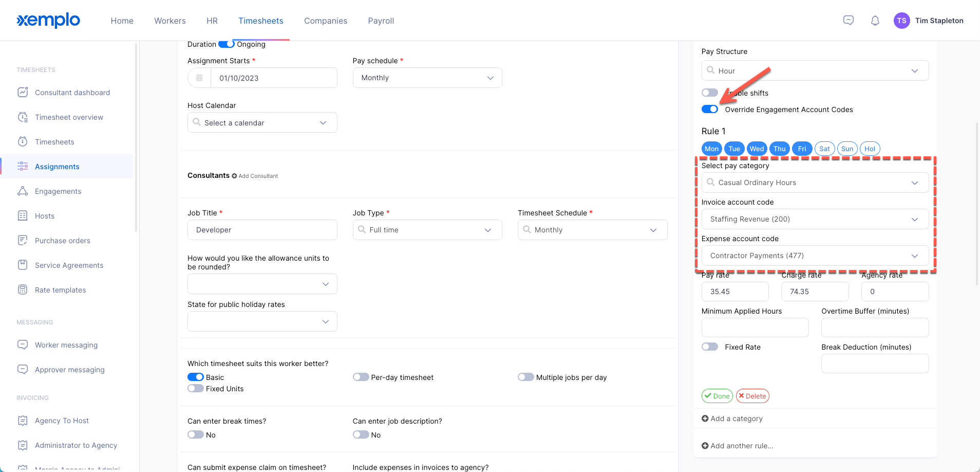Open the Companies top menu
This screenshot has height=472, width=980.
point(326,21)
